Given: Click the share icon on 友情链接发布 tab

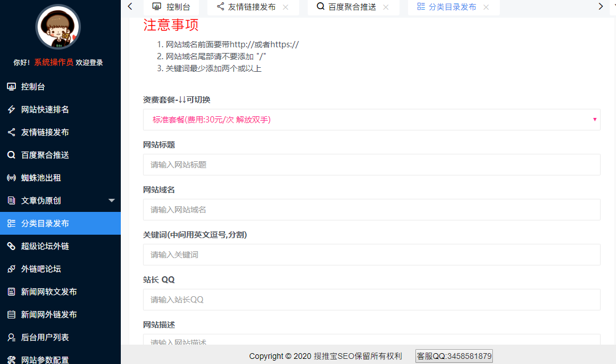Looking at the screenshot, I should tap(221, 6).
